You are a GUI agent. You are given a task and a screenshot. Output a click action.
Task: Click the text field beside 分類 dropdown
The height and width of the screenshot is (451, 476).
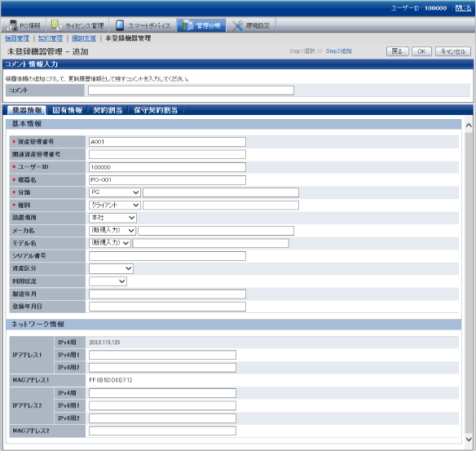pos(221,192)
